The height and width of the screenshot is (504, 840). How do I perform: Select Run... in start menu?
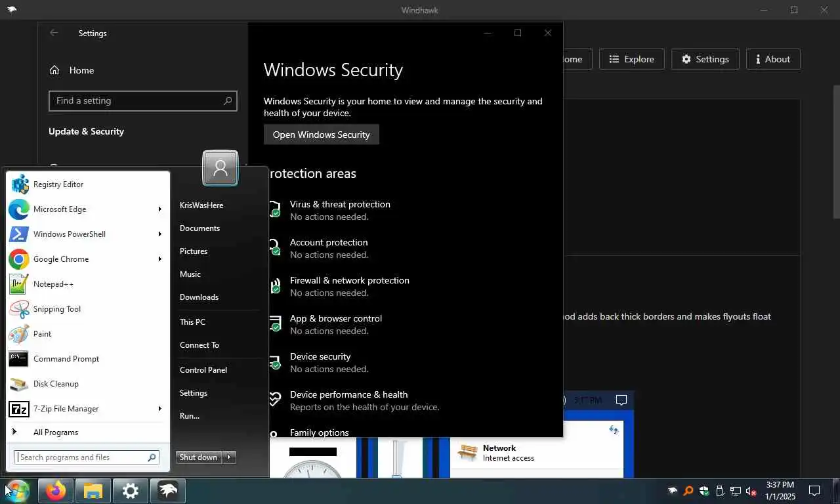[x=190, y=416]
